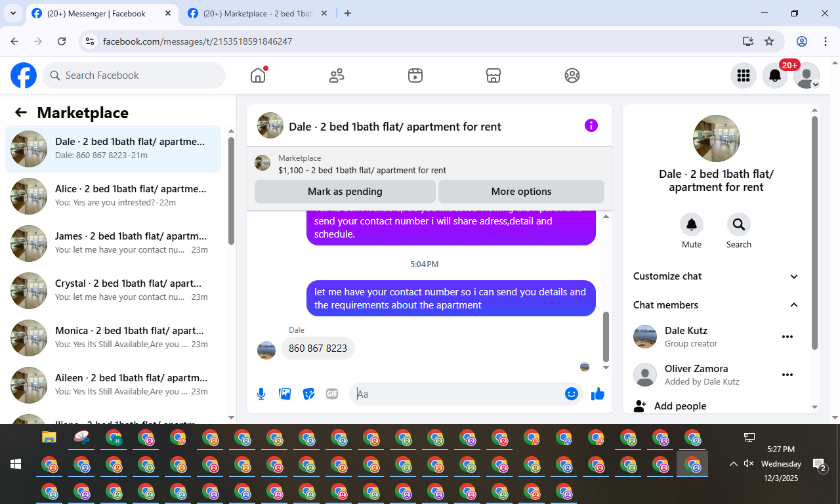
Task: Bookmark this page with the star icon
Action: pyautogui.click(x=769, y=41)
